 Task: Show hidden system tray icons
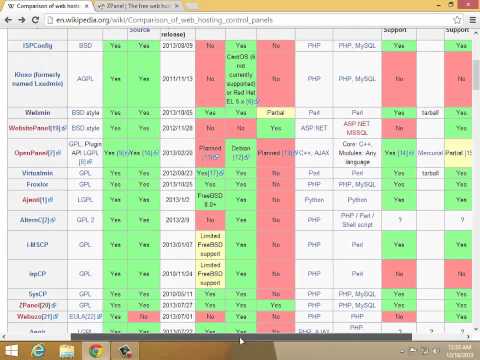click(x=402, y=351)
